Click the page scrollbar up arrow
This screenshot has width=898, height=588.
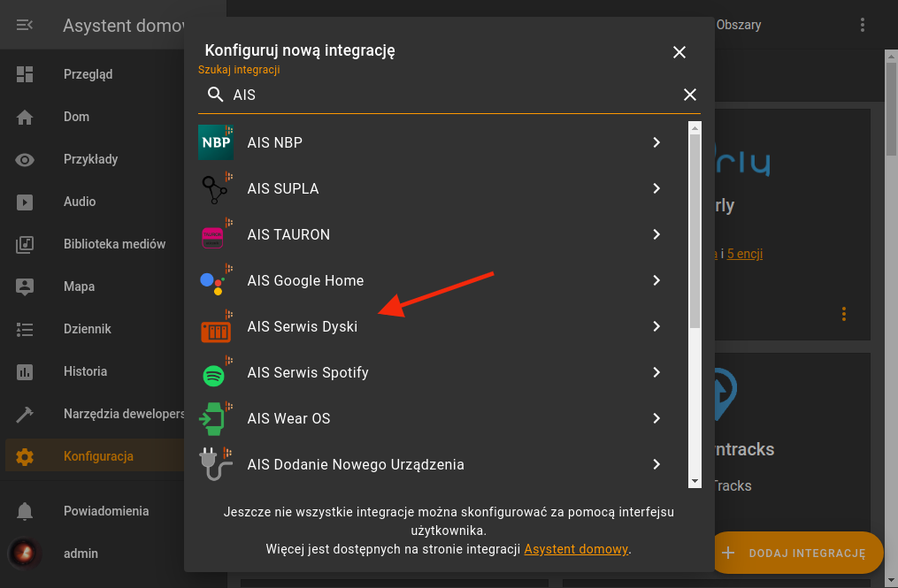coord(891,56)
